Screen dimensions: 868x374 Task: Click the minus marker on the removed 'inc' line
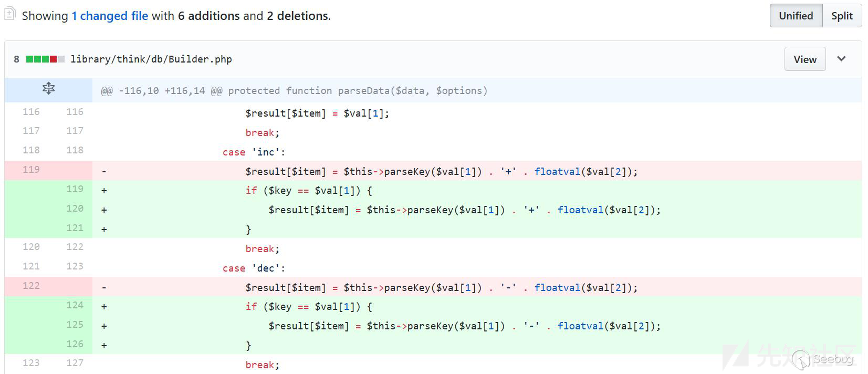[104, 171]
